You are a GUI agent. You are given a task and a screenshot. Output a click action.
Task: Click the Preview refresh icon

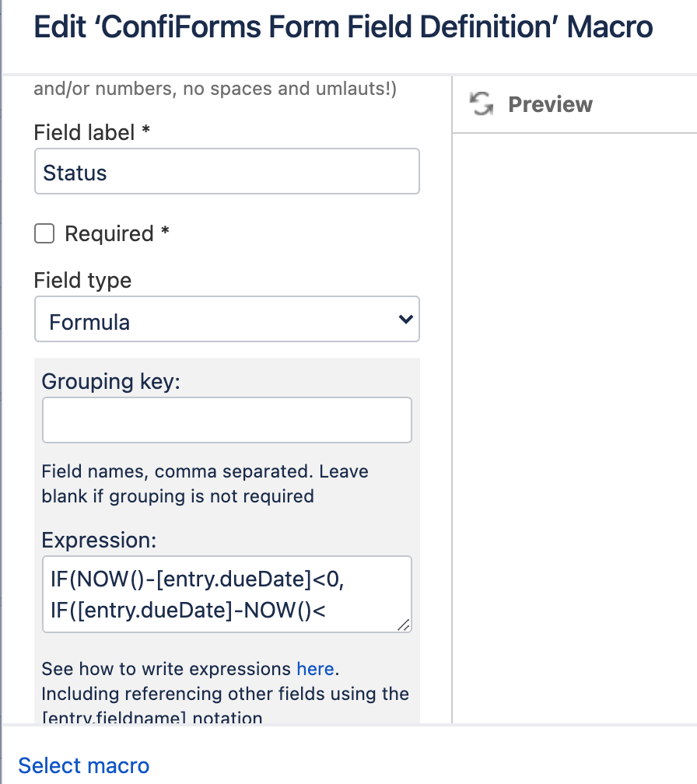pyautogui.click(x=481, y=103)
